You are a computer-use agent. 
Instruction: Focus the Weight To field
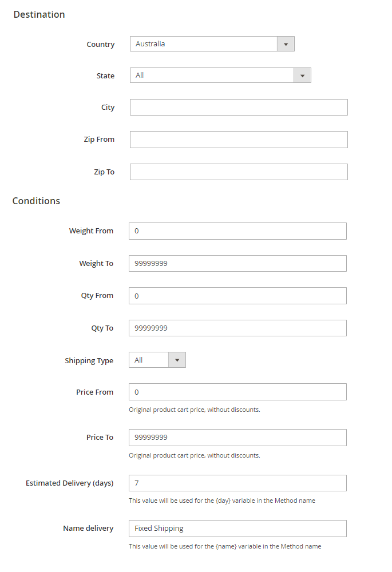coord(237,264)
